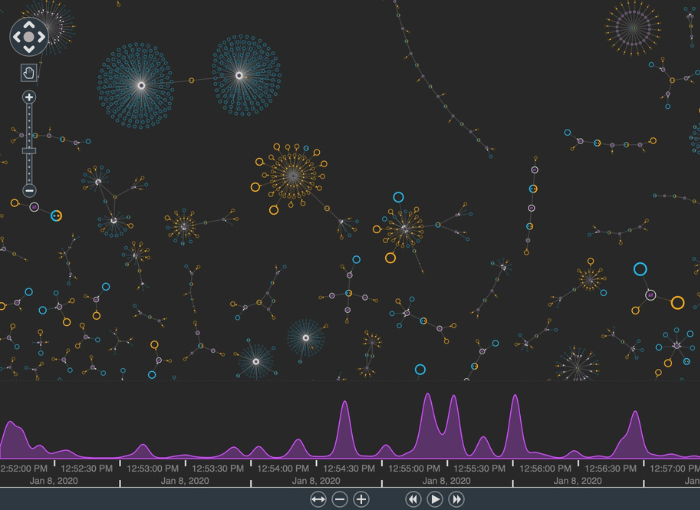
Task: Toggle the hand drag mode button
Action: point(29,72)
